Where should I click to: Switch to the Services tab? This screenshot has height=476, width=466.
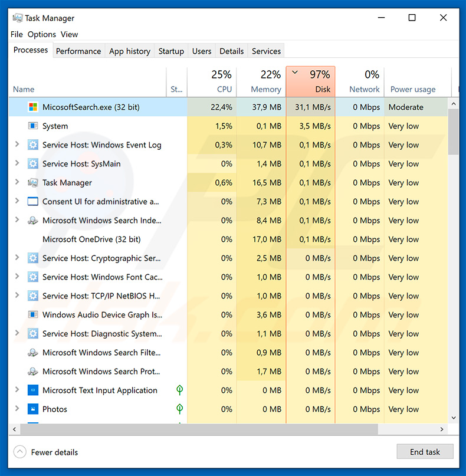point(266,51)
